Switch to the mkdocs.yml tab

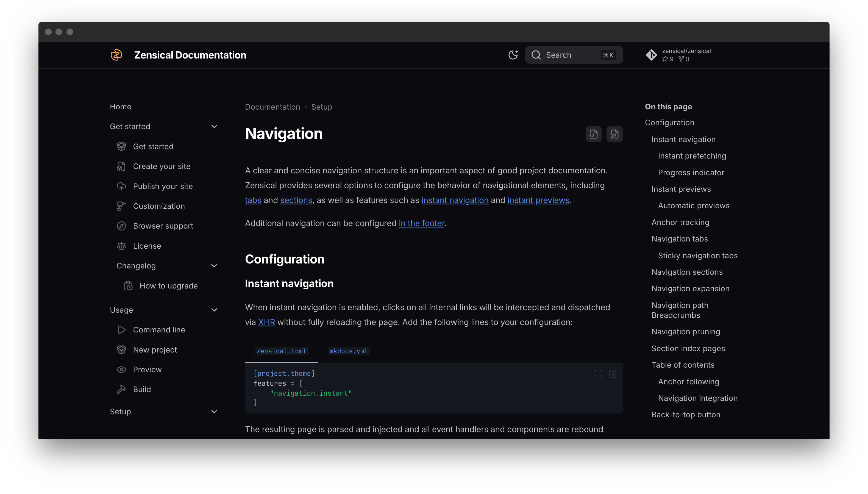[x=348, y=351]
